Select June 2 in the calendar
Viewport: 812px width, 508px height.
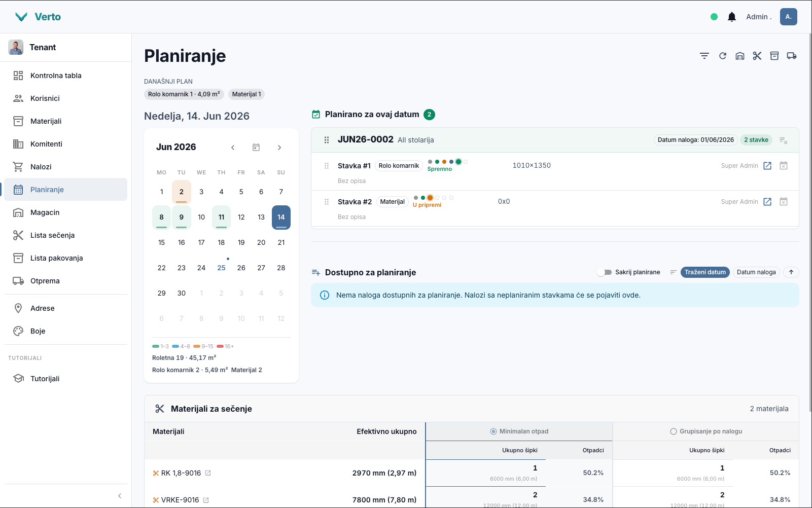pyautogui.click(x=182, y=192)
